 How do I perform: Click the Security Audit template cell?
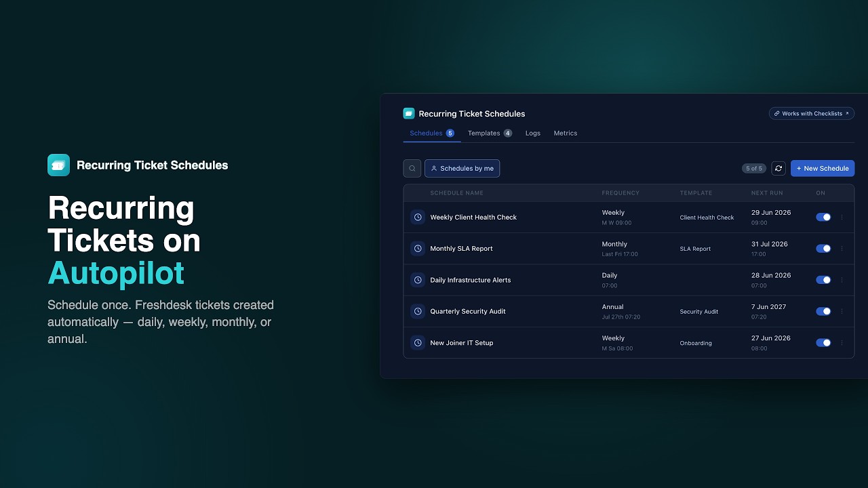pyautogui.click(x=698, y=312)
